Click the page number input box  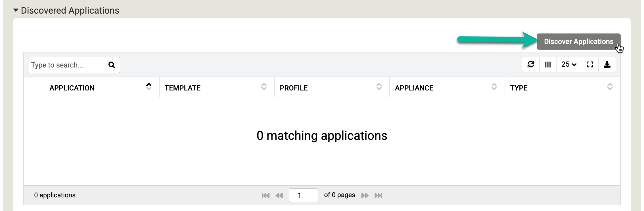pyautogui.click(x=303, y=195)
